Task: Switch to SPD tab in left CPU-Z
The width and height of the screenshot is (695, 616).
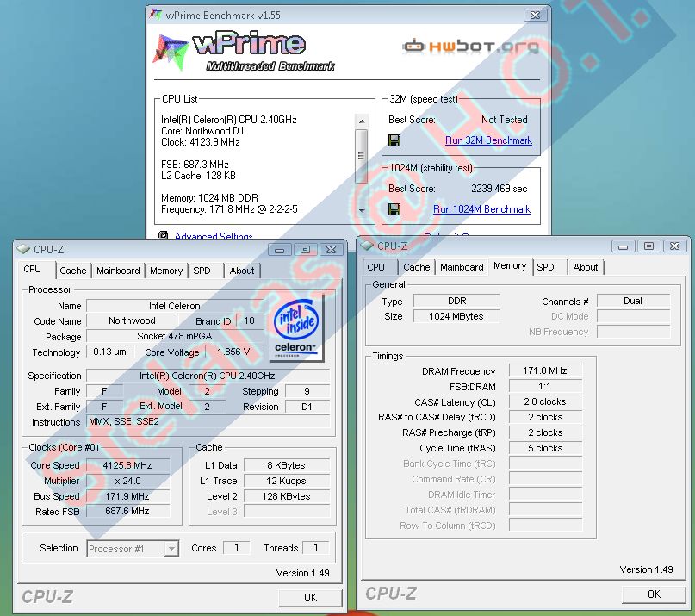Action: pos(202,271)
